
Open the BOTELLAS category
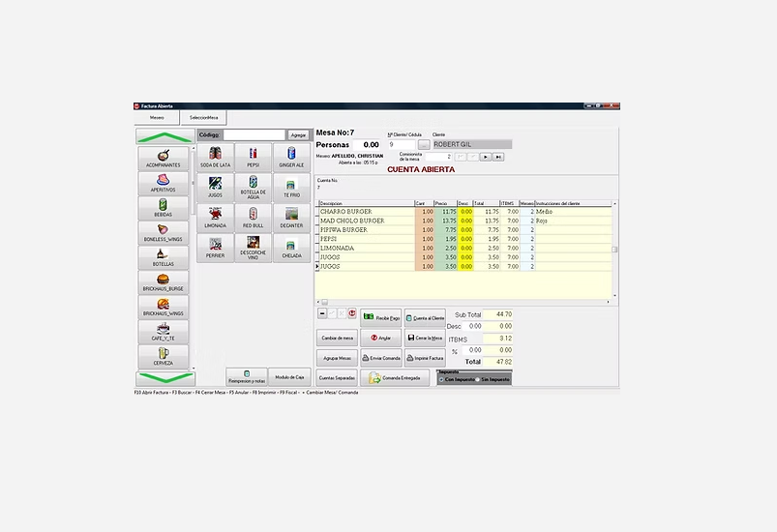click(163, 257)
